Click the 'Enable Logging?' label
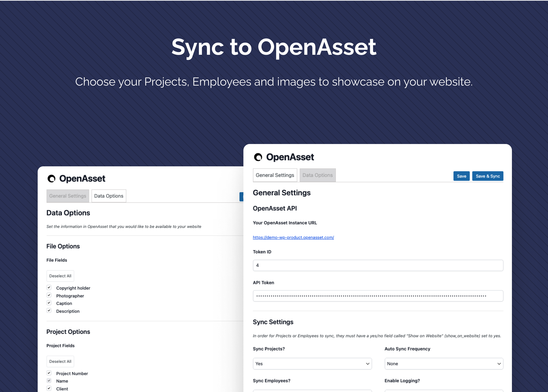Screen dimensions: 548x392 pos(402,381)
